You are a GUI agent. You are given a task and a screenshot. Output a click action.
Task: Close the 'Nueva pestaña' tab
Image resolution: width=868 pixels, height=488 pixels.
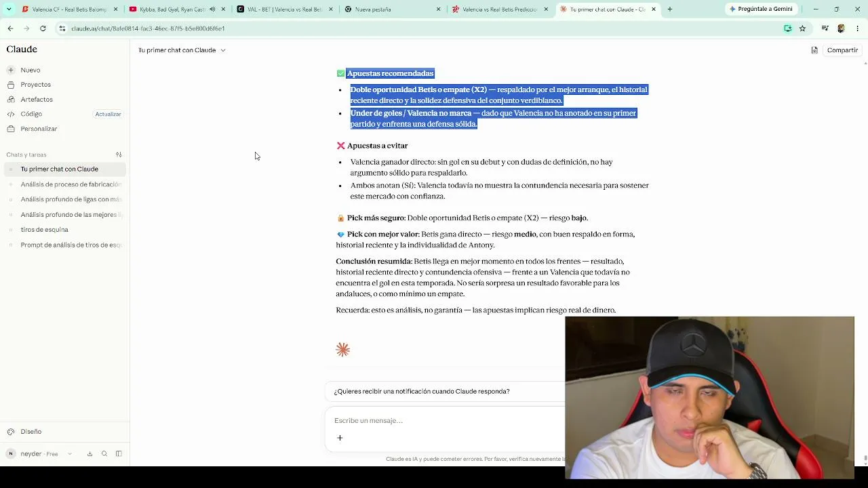click(x=438, y=9)
